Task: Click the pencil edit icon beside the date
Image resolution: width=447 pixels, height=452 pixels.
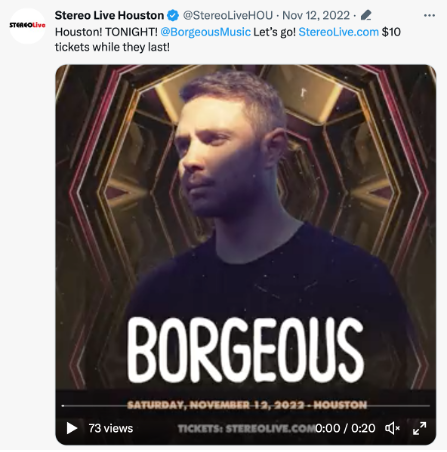Action: pos(366,15)
